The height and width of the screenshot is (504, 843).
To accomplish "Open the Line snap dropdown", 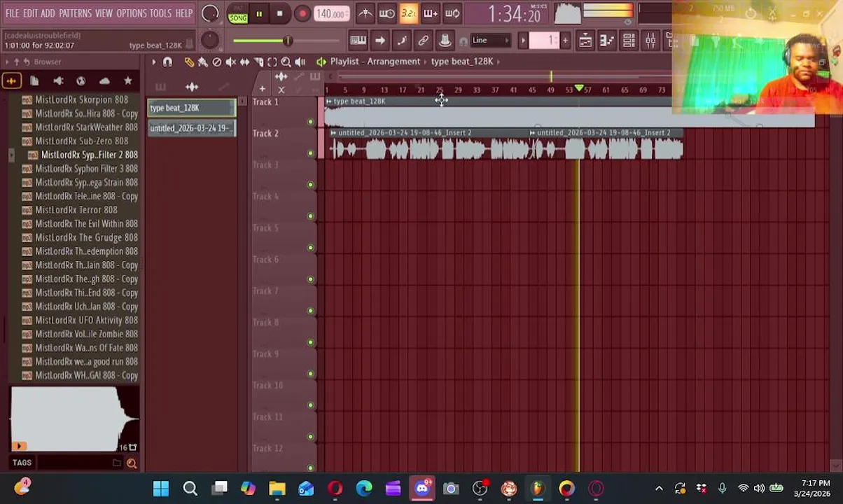I will pos(490,41).
